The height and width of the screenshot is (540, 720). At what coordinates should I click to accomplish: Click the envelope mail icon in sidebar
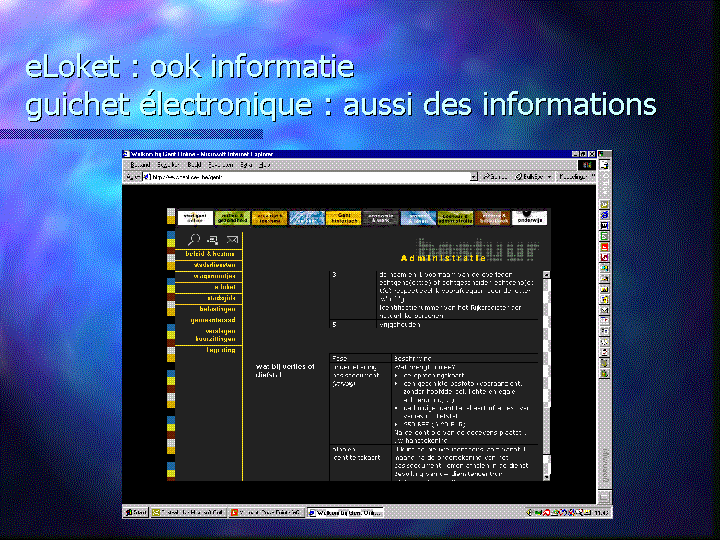pyautogui.click(x=232, y=240)
